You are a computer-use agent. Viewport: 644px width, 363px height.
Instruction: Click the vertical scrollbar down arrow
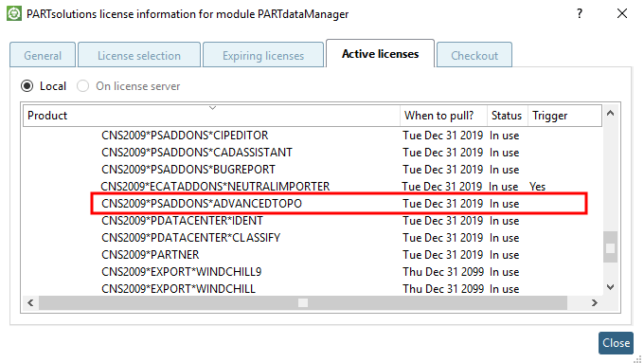point(610,287)
